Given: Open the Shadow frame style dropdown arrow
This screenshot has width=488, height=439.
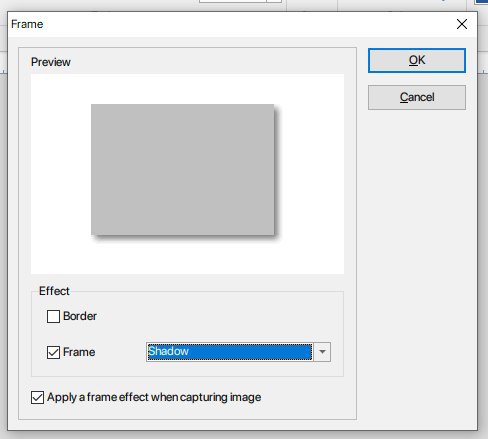Looking at the screenshot, I should click(322, 352).
